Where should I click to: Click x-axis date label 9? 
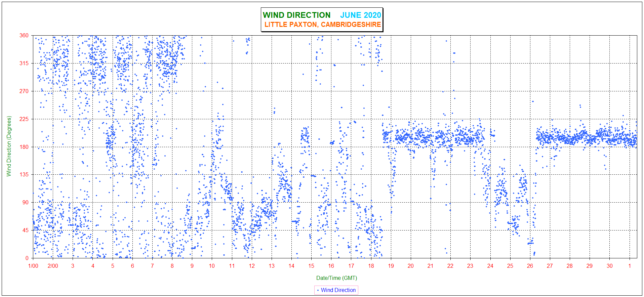pos(192,266)
